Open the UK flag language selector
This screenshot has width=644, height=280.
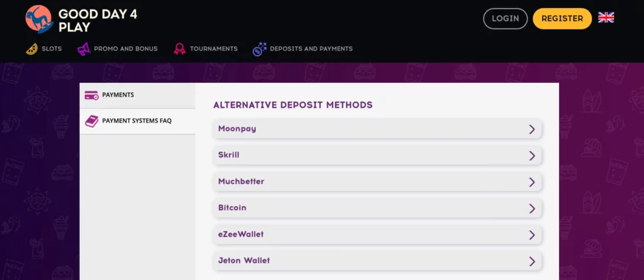coord(606,18)
